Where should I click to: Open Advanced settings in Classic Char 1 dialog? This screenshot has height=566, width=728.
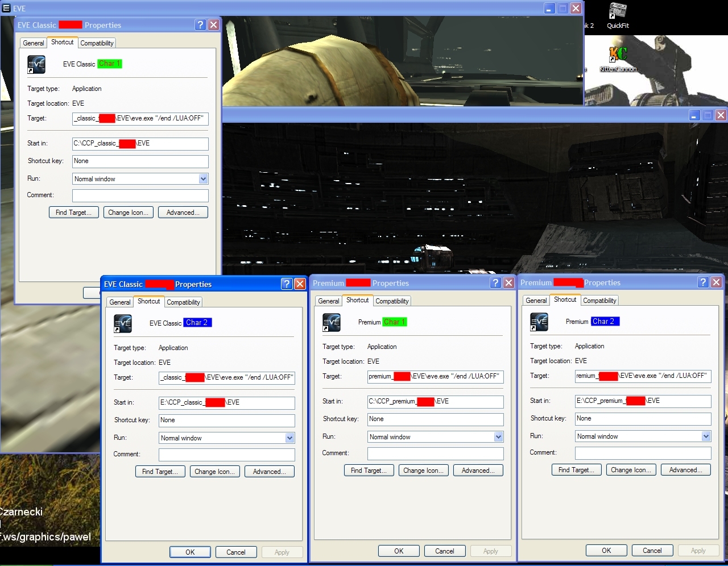click(183, 213)
